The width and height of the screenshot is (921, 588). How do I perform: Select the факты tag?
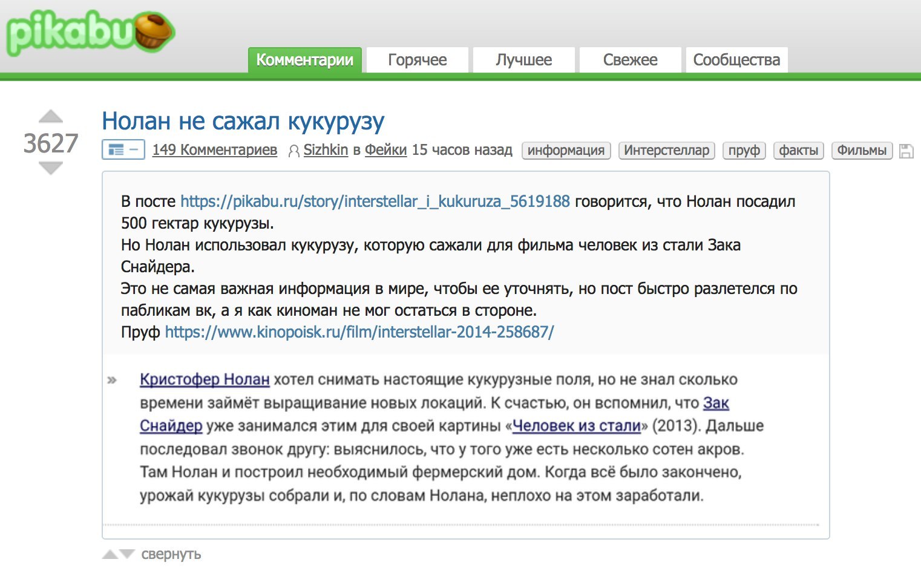tap(799, 151)
